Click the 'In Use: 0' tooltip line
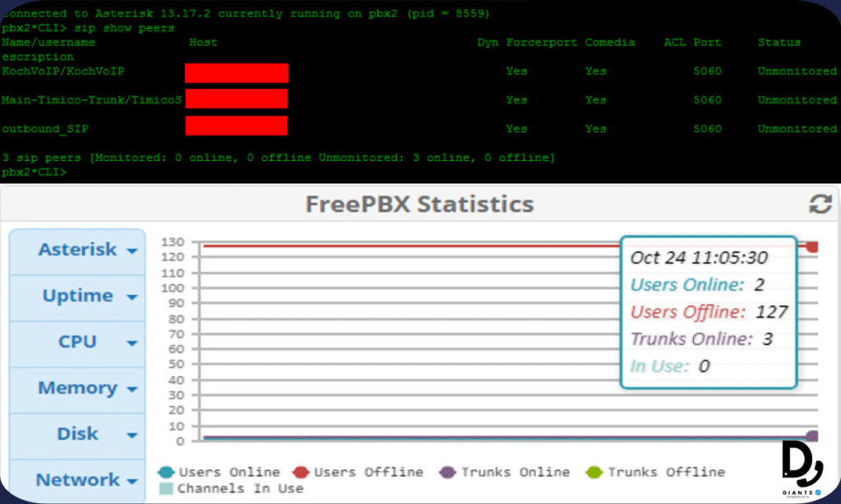The width and height of the screenshot is (841, 504). pos(670,366)
